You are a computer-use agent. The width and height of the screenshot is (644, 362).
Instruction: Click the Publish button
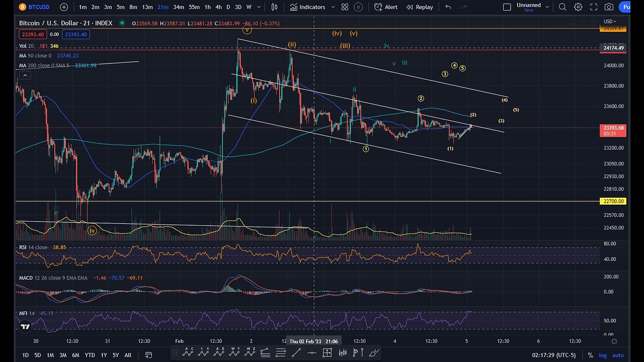[625, 7]
